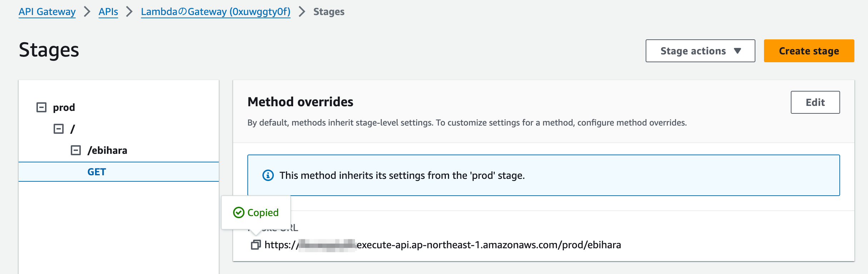Viewport: 868px width, 274px height.
Task: Click the info icon in the inheritance notice
Action: (268, 175)
